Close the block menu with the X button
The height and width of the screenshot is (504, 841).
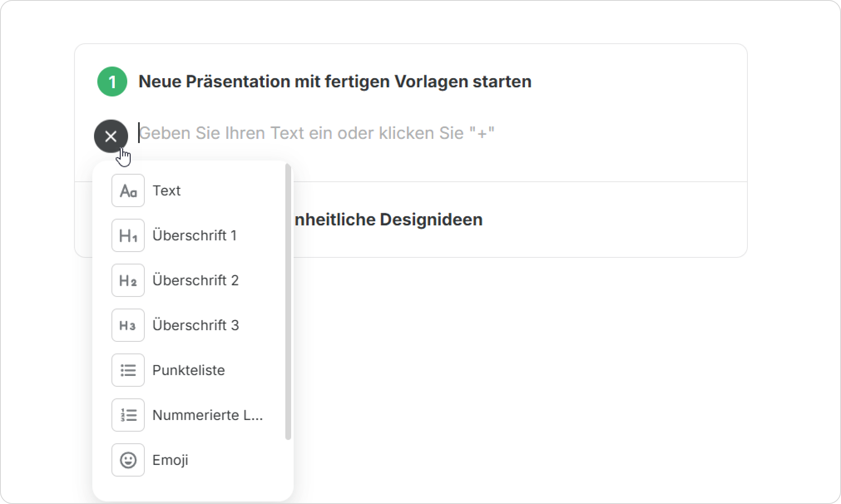click(x=111, y=136)
